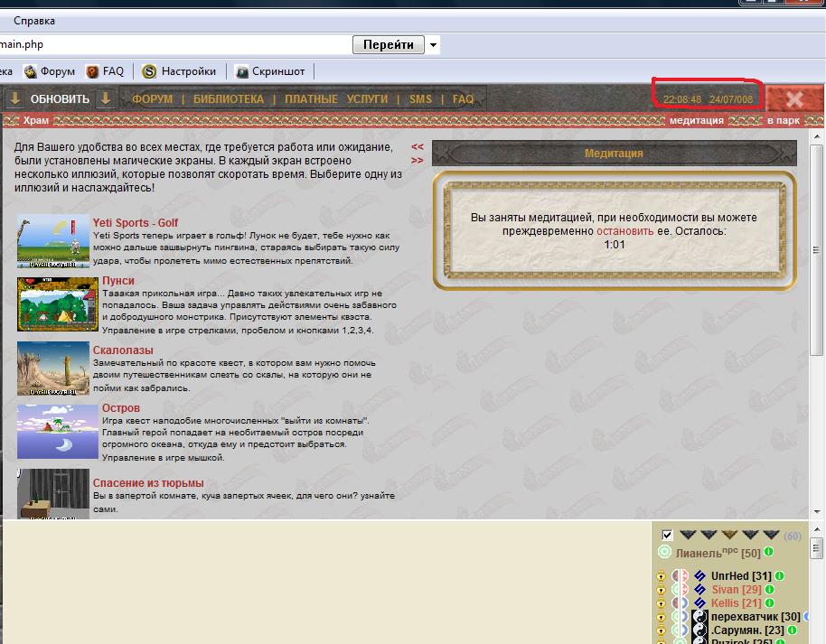Stop meditation via остановить link
The height and width of the screenshot is (644, 826).
pos(624,230)
